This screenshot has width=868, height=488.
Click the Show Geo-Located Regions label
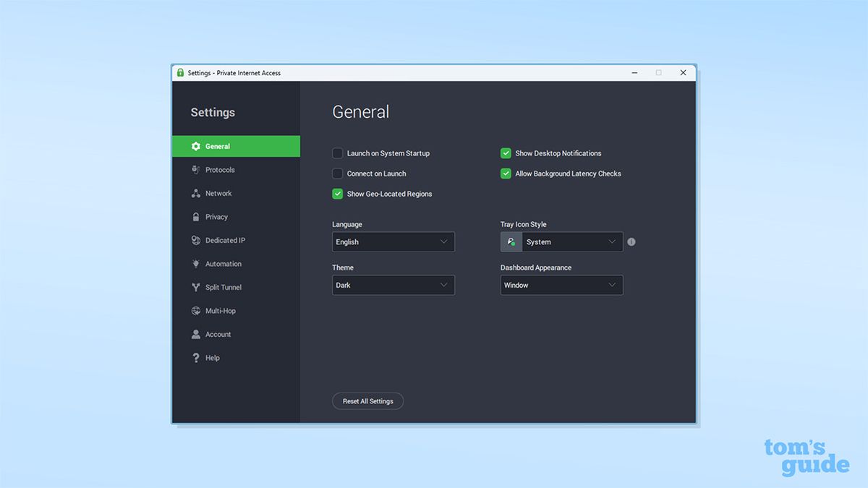pyautogui.click(x=389, y=194)
